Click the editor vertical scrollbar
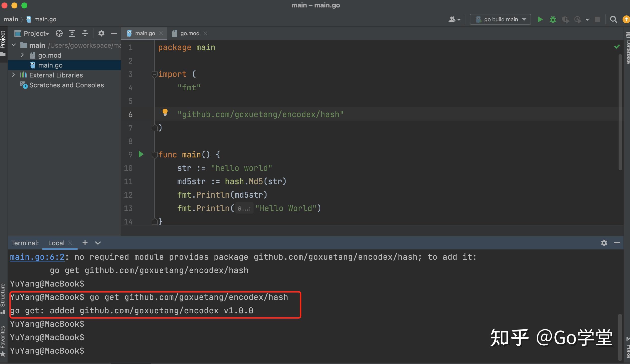This screenshot has height=364, width=630. 620,112
